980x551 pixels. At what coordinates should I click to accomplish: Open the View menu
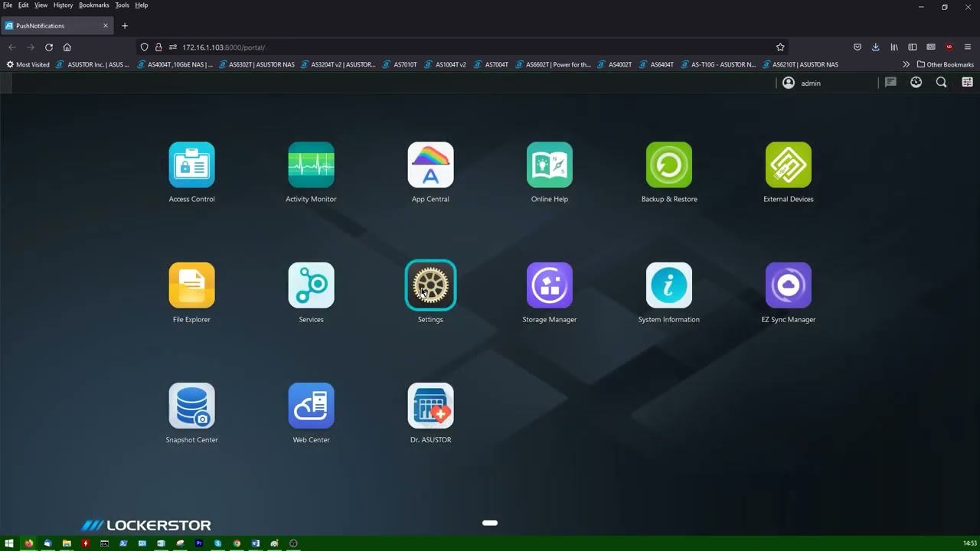pyautogui.click(x=41, y=5)
